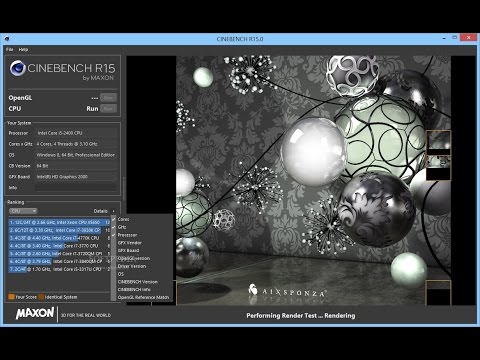
Task: Click the Processor value field
Action: coord(76,133)
